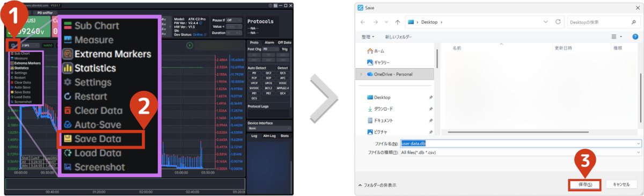The width and height of the screenshot is (644, 196).
Task: Switch to the Off Data tab
Action: pos(284,42)
